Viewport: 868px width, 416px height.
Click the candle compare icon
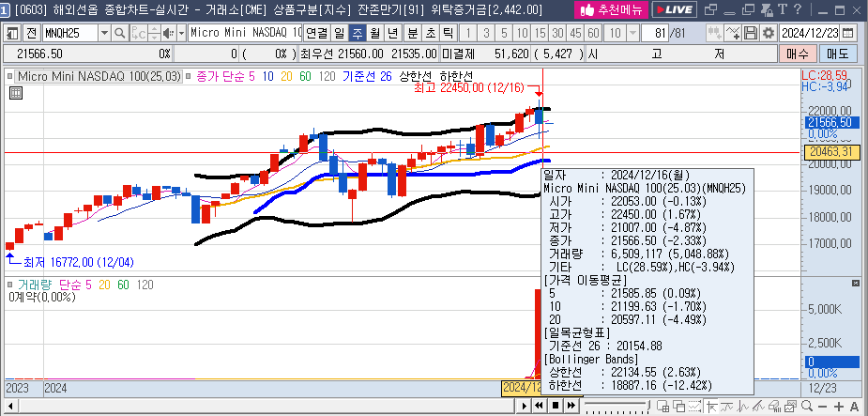[x=715, y=33]
